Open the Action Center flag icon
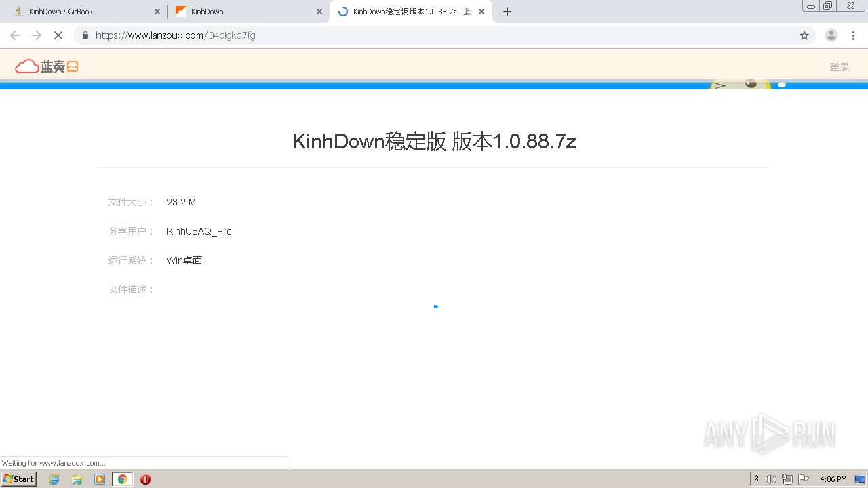The height and width of the screenshot is (488, 868). [804, 479]
